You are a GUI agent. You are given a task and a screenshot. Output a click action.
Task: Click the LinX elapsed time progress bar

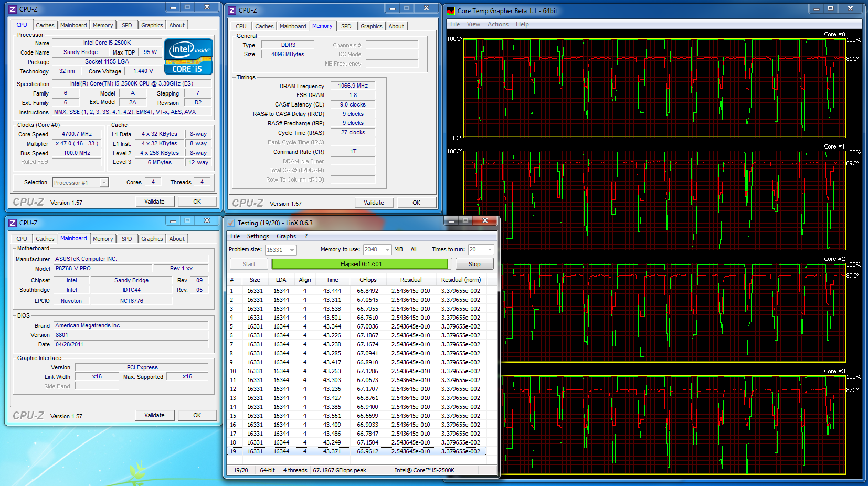click(361, 264)
